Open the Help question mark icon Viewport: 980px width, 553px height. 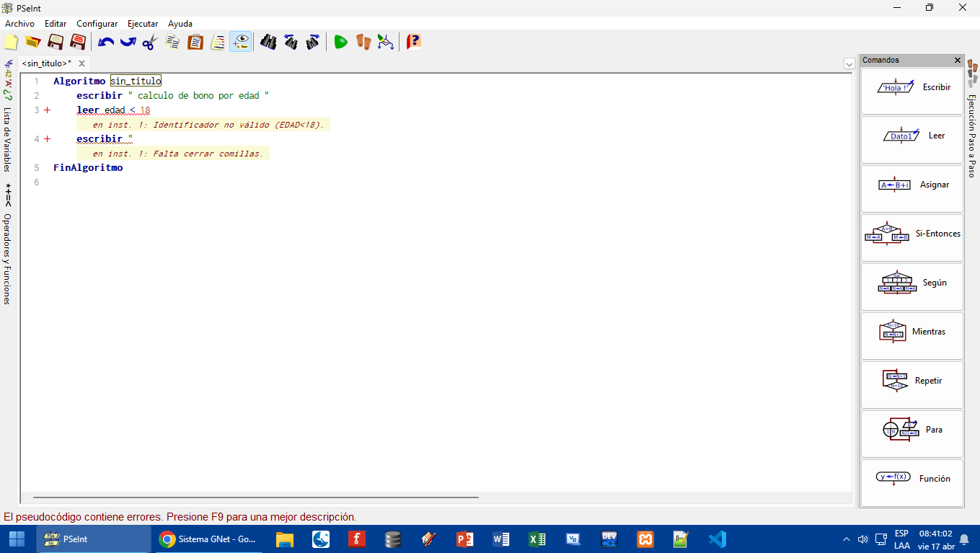(x=413, y=42)
